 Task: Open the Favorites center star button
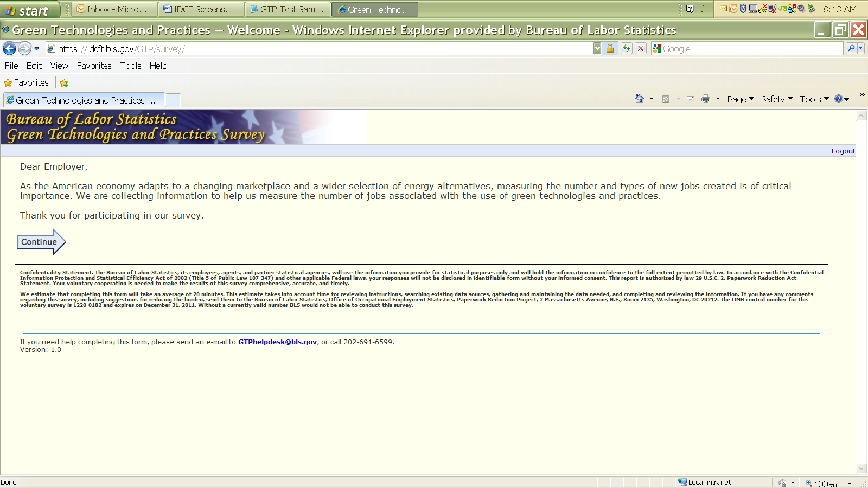tap(26, 82)
